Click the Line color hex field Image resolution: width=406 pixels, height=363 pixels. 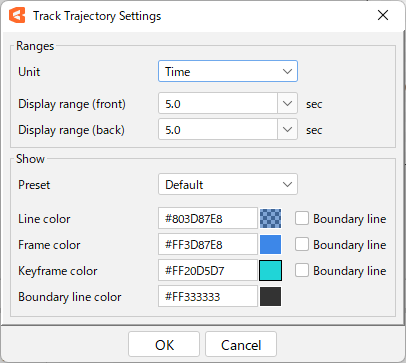[x=208, y=219]
